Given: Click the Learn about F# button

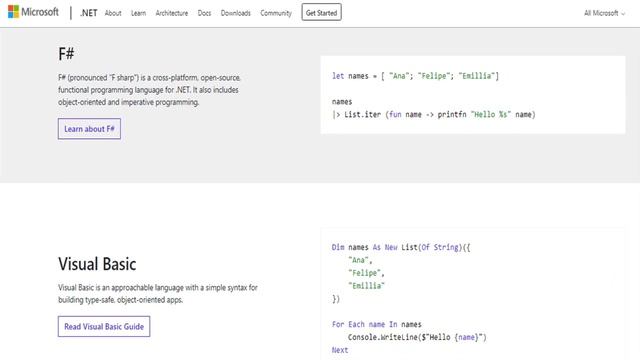Looking at the screenshot, I should pyautogui.click(x=89, y=129).
